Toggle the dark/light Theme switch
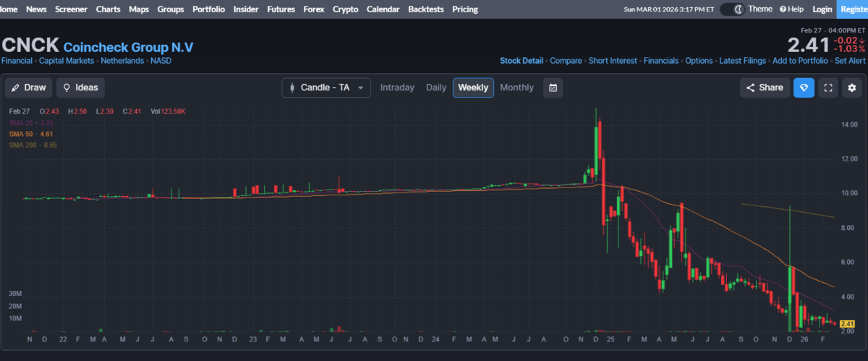868x361 pixels. [732, 9]
